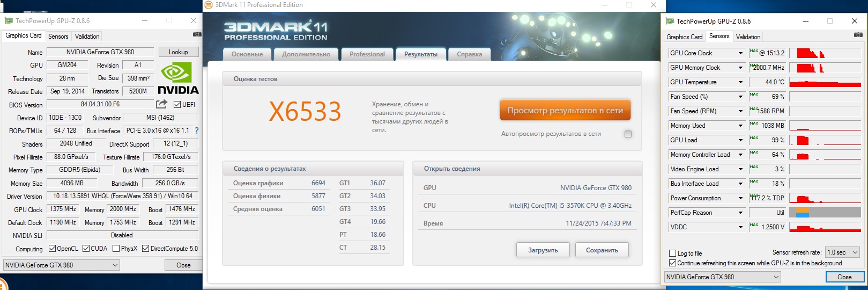Expand Power Consumption sensor dropdown

[740, 198]
